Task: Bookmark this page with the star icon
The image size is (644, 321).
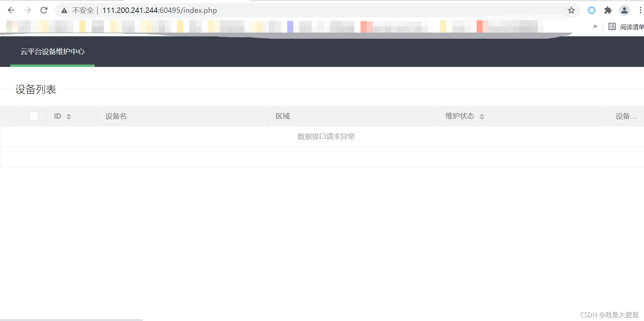Action: point(571,11)
